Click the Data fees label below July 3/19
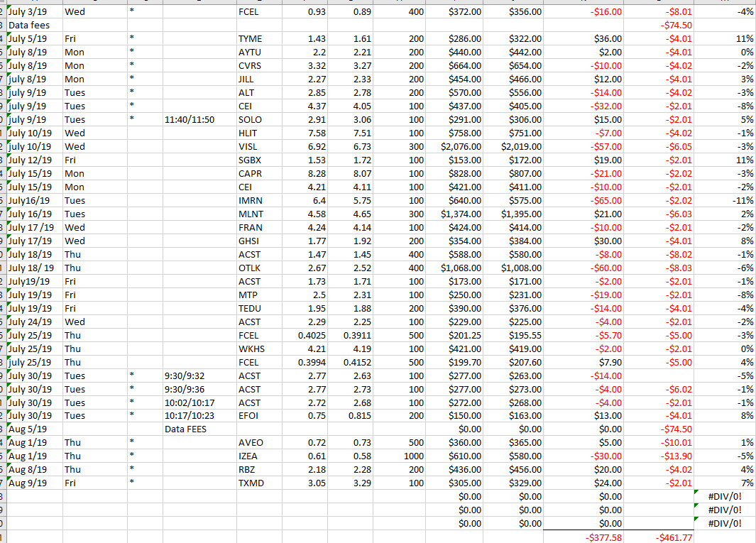This screenshot has width=756, height=543. 35,25
